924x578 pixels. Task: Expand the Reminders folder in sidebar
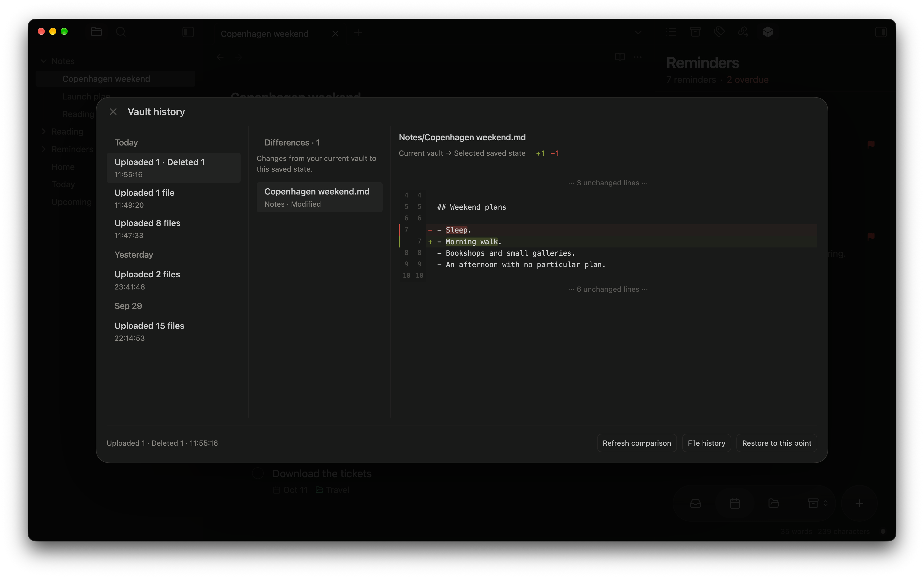point(44,149)
